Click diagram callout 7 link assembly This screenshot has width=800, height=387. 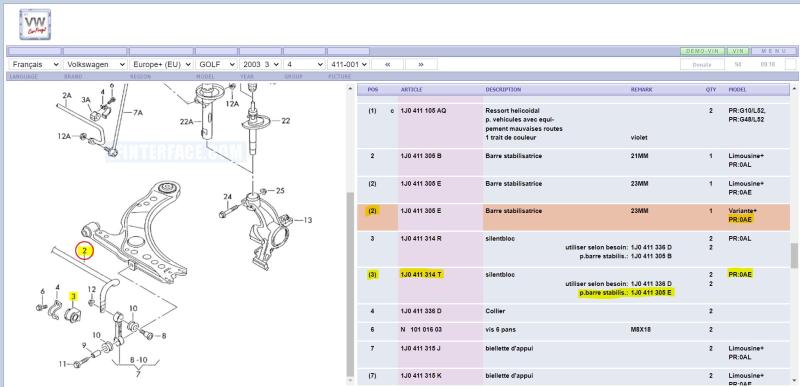(138, 375)
